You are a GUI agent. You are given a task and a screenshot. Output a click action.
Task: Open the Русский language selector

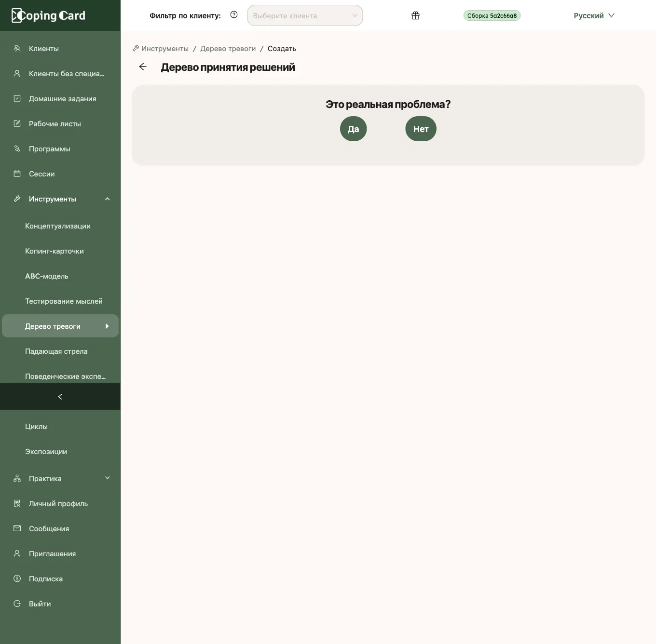594,15
